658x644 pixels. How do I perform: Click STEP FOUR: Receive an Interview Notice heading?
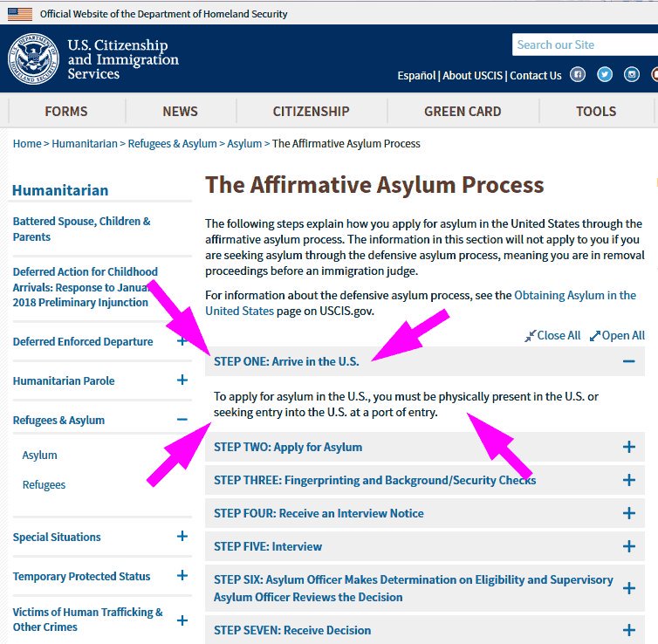(x=319, y=513)
